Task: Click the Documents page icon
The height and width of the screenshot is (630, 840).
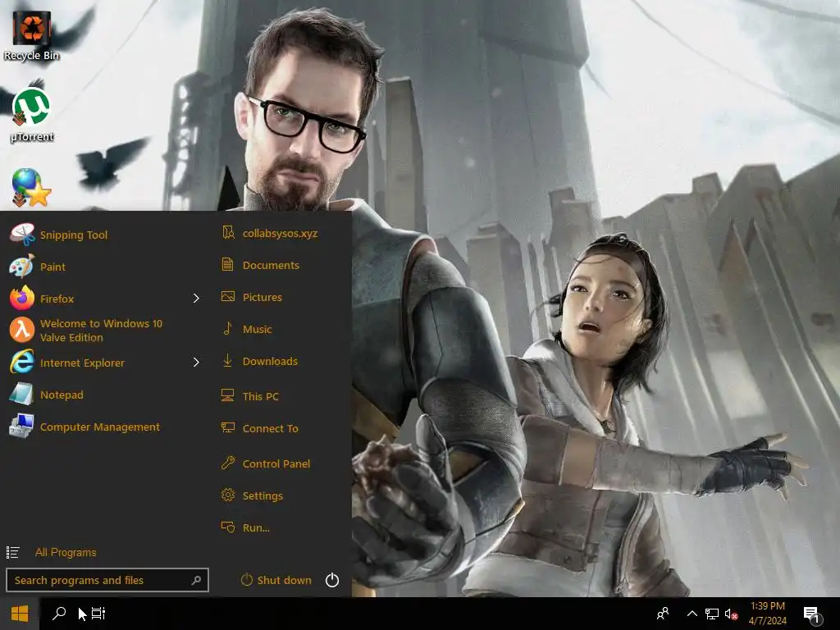Action: coord(228,265)
